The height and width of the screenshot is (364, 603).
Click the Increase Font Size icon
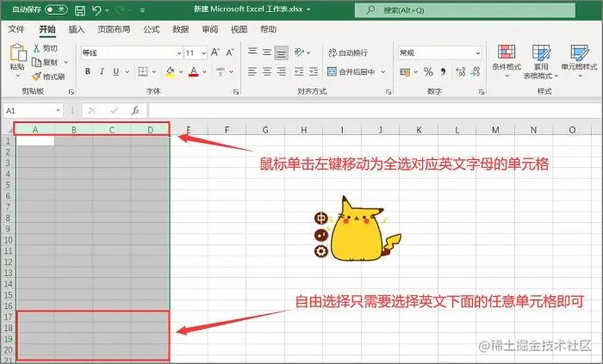point(215,52)
